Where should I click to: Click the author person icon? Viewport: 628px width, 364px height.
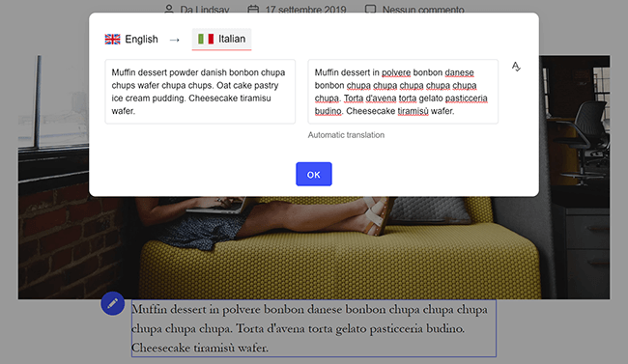(169, 9)
